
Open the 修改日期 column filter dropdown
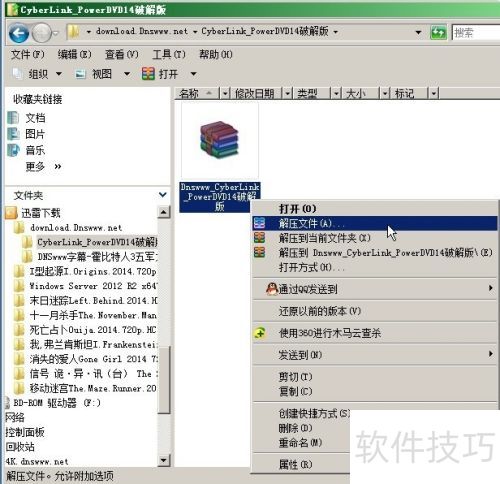tap(287, 94)
